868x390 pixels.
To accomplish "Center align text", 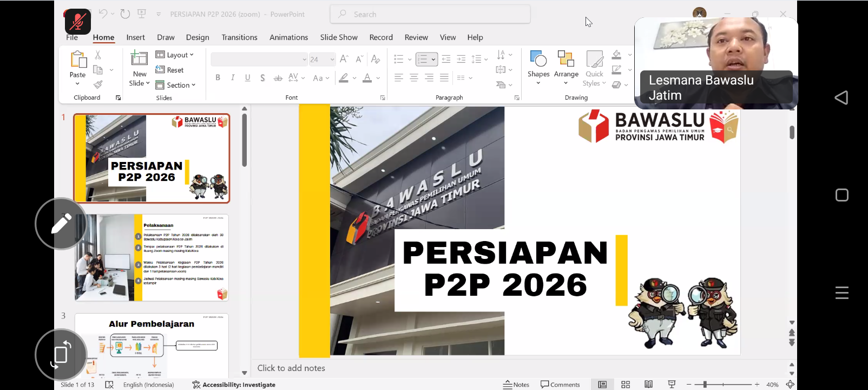I will (x=414, y=78).
